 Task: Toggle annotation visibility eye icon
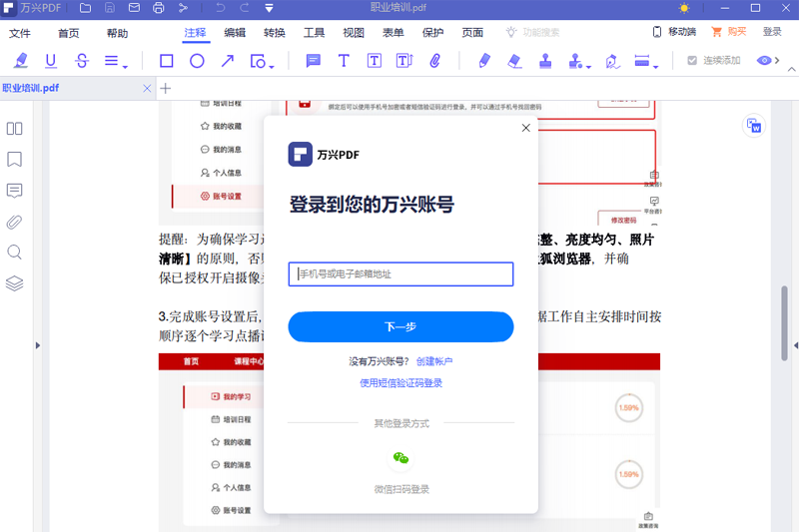(763, 61)
